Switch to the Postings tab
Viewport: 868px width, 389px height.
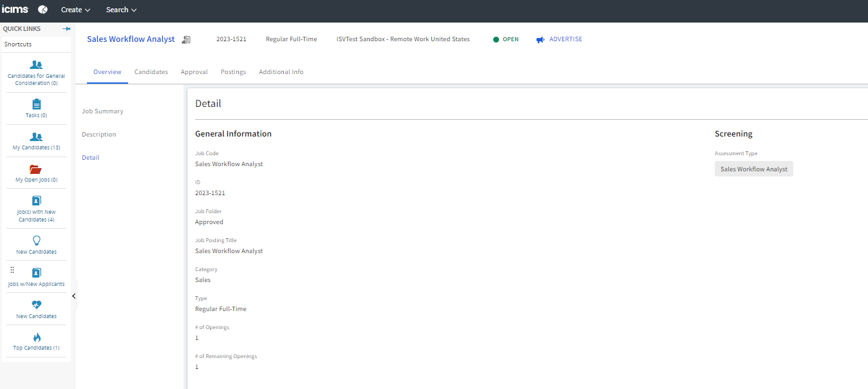(x=233, y=72)
